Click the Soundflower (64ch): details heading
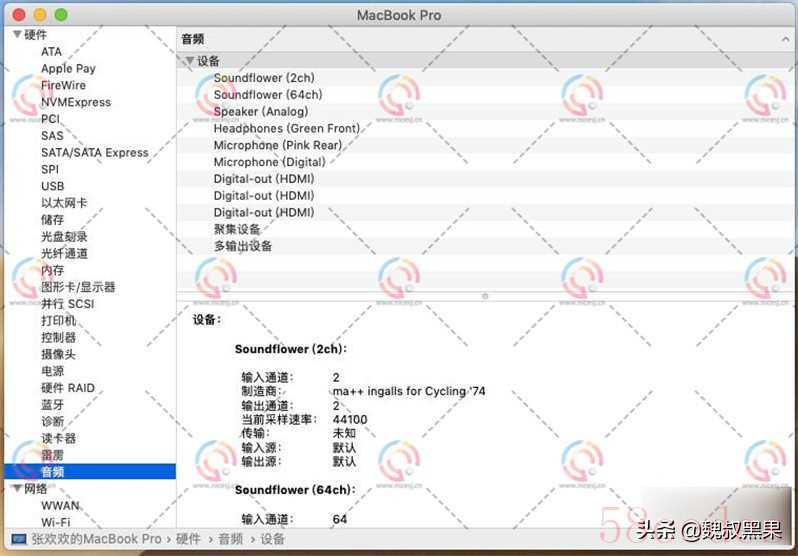 295,490
